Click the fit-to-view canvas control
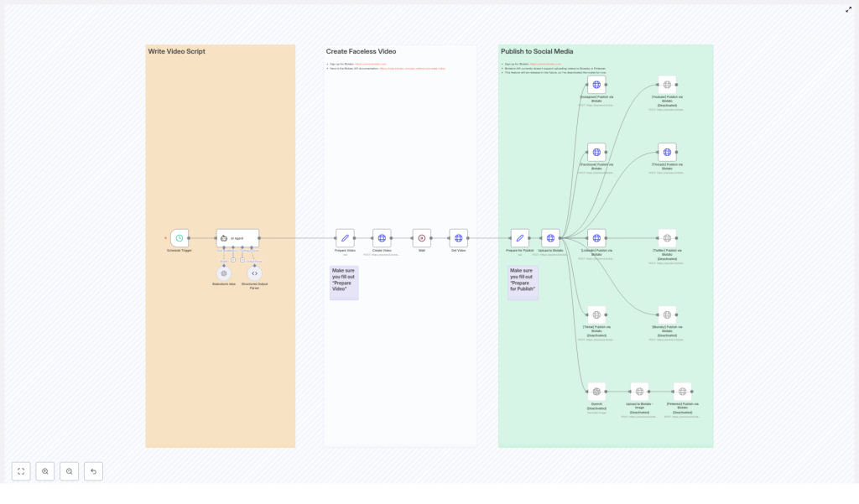859x504 pixels. click(20, 471)
